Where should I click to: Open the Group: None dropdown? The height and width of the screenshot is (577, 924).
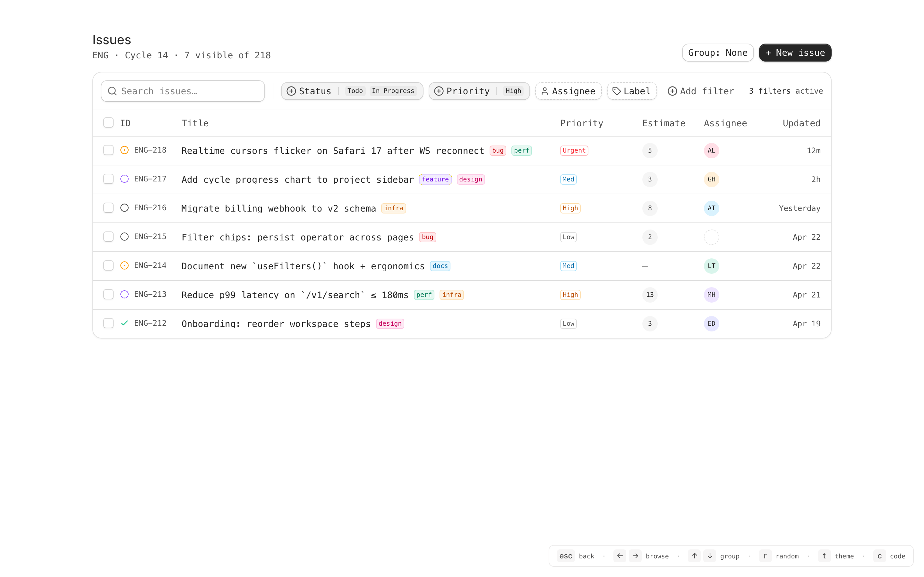tap(717, 53)
